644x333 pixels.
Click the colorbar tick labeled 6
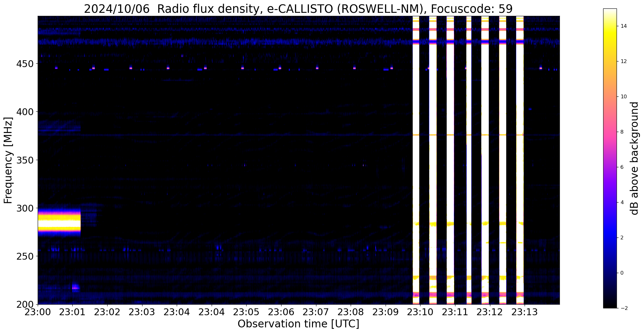coord(622,167)
